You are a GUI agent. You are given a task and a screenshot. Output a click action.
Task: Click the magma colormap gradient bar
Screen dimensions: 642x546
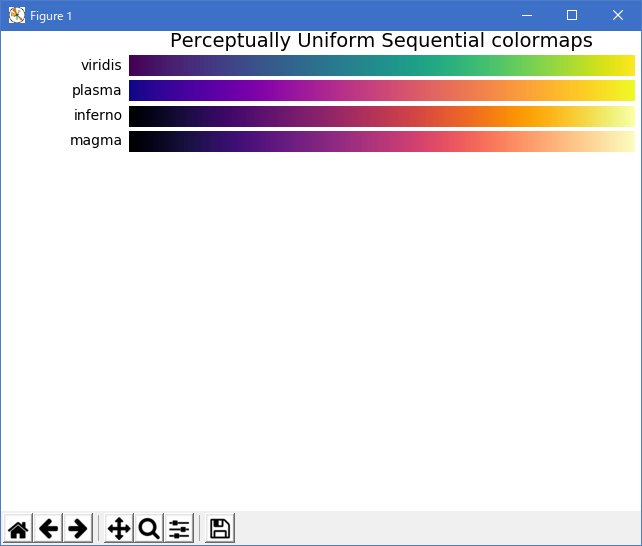tap(382, 141)
